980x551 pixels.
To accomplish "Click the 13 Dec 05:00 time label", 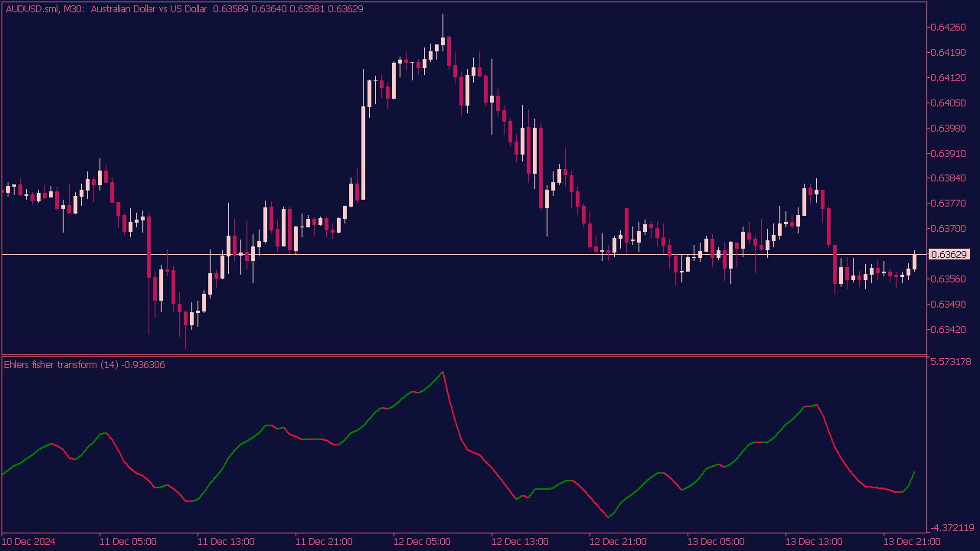I will pos(716,542).
